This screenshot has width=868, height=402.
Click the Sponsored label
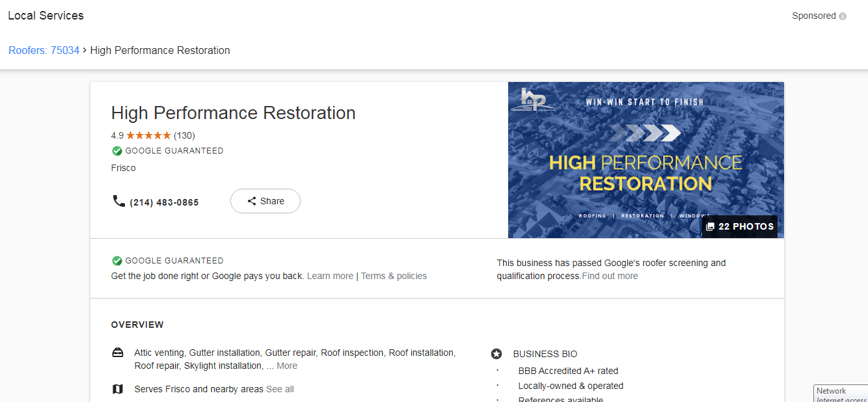(814, 16)
